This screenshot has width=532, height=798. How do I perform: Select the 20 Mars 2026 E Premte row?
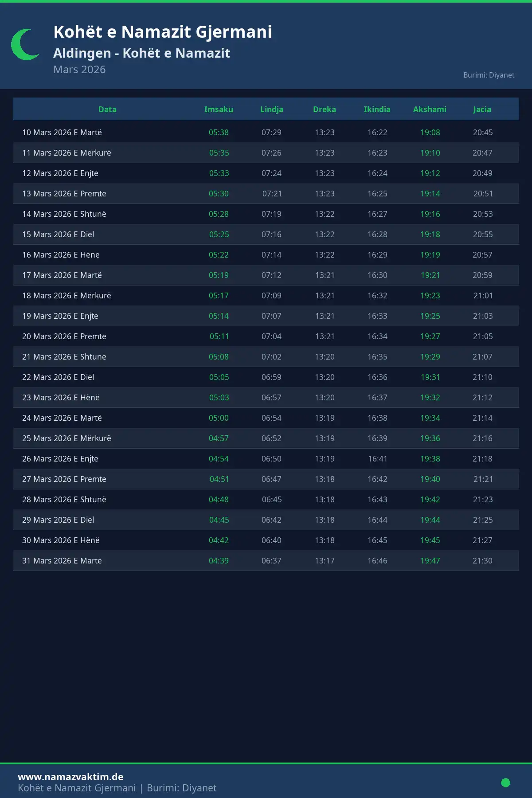tap(64, 336)
